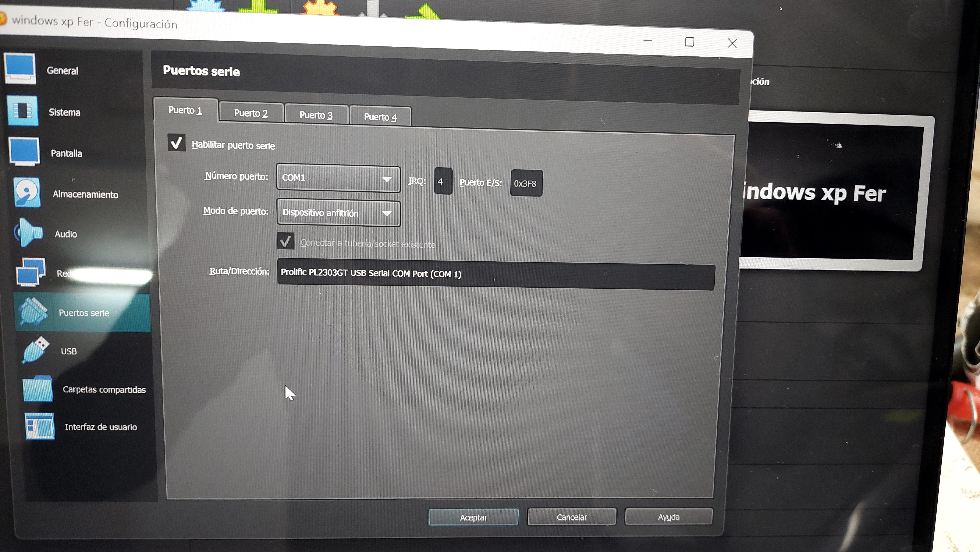Viewport: 980px width, 552px height.
Task: Expand the Número puerto COM1 dropdown
Action: 338,178
